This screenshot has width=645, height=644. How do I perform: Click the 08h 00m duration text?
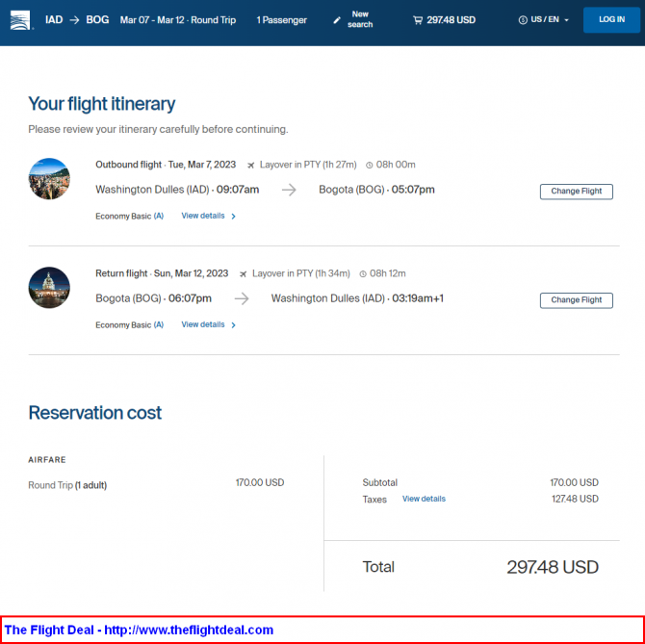396,165
